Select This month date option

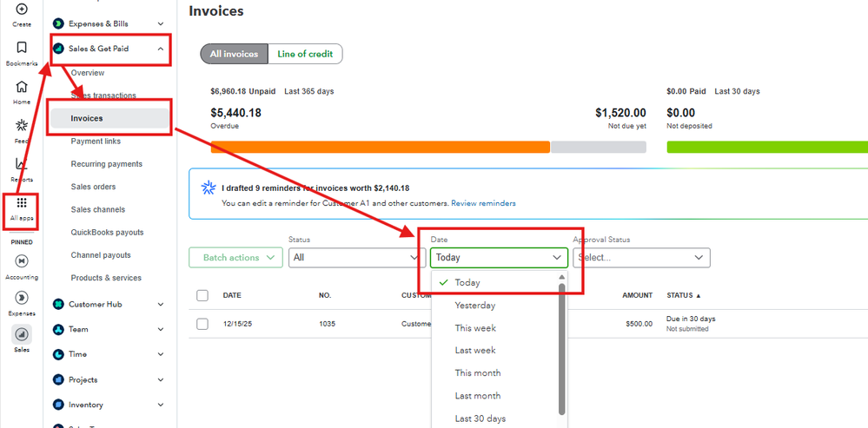pyautogui.click(x=478, y=373)
